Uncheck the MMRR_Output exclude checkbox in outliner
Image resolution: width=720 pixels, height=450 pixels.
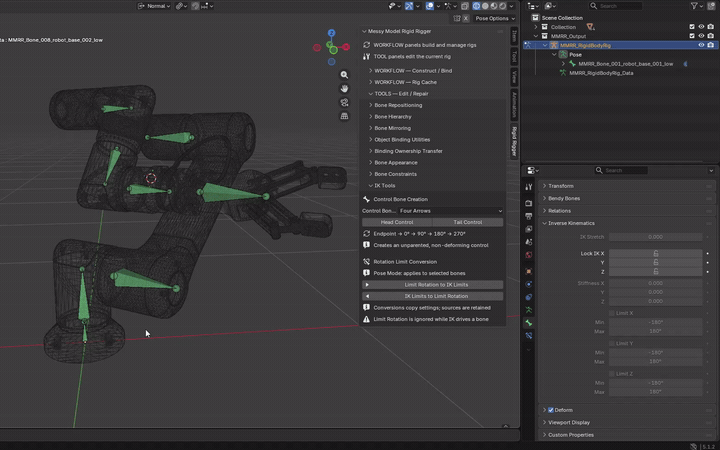(692, 36)
